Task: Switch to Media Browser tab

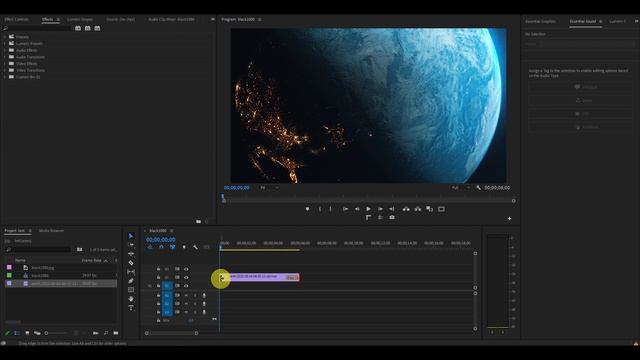Action: (51, 231)
